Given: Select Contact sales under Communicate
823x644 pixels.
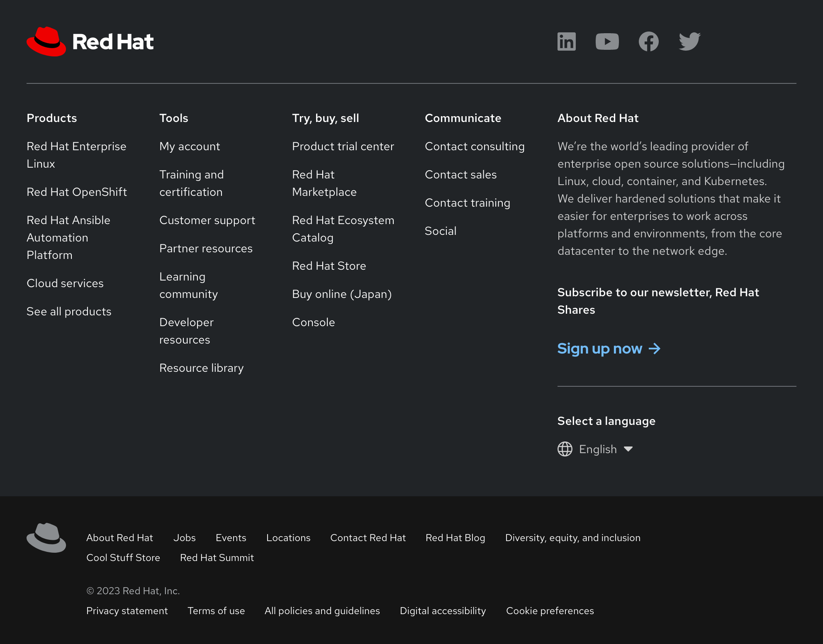Looking at the screenshot, I should [x=461, y=174].
